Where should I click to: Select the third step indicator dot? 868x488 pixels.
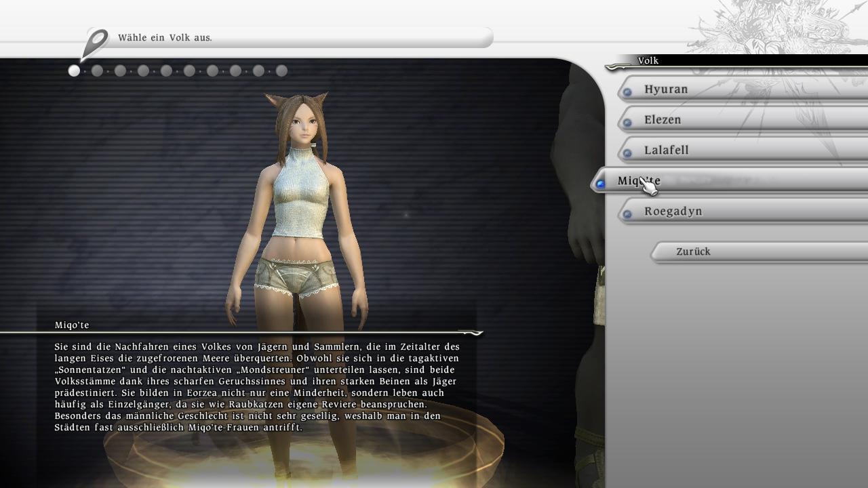point(120,70)
